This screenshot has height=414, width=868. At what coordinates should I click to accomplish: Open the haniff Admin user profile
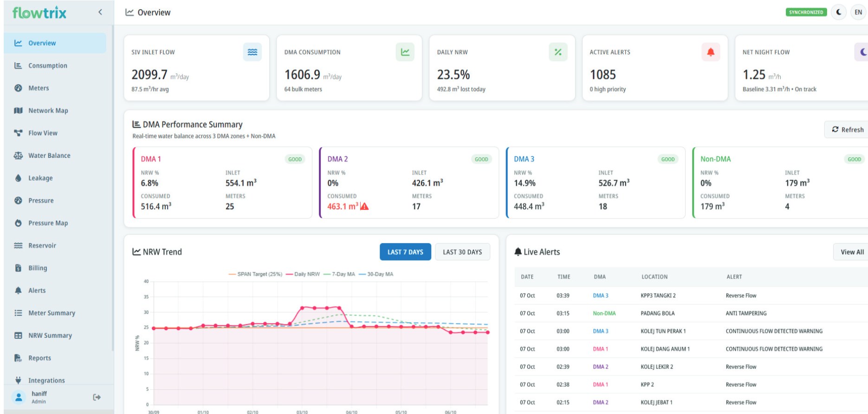pos(30,397)
